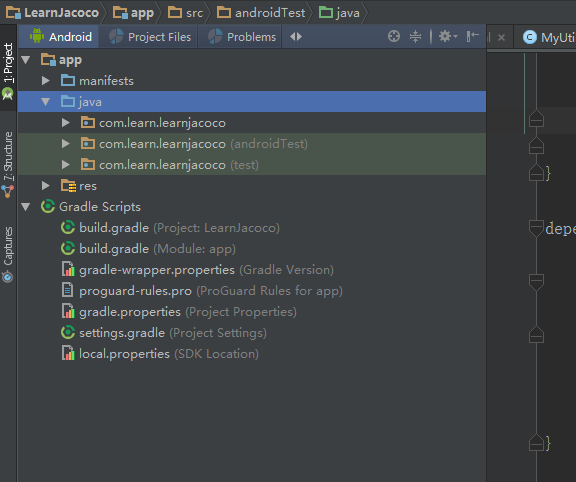Select manifests tree row
The width and height of the screenshot is (576, 482).
tap(252, 80)
